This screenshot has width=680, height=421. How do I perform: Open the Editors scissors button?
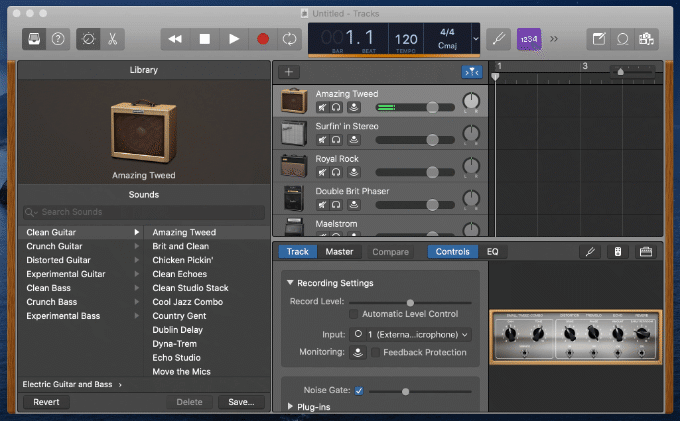pyautogui.click(x=113, y=39)
